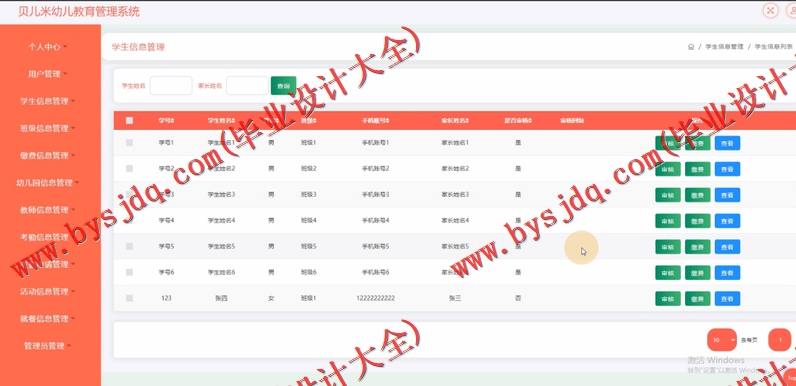Click 审核 button for 学号1 row

668,143
